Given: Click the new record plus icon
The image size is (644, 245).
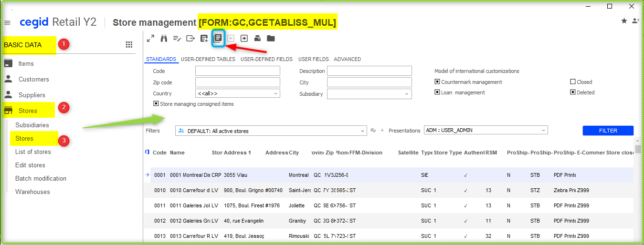Looking at the screenshot, I should [204, 38].
